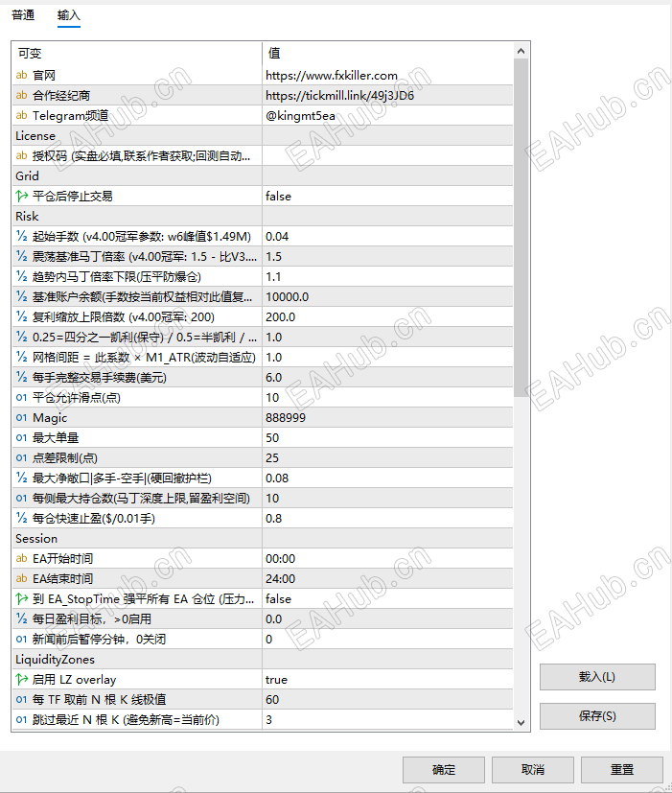Click the 01 icon beside 每侧最大持仓数

pos(21,499)
